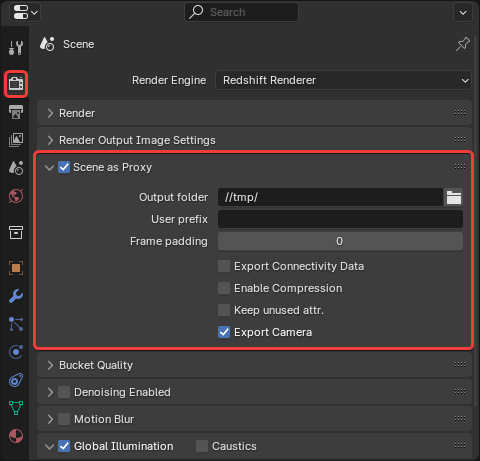
Task: Enable Export Connectivity Data
Action: click(224, 266)
